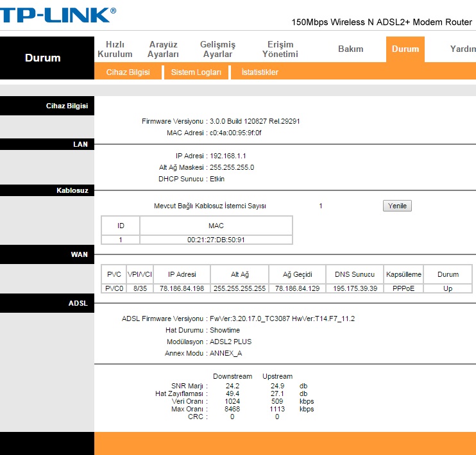Click VPI/VCI value 8/35
This screenshot has height=455, width=476.
coord(140,288)
